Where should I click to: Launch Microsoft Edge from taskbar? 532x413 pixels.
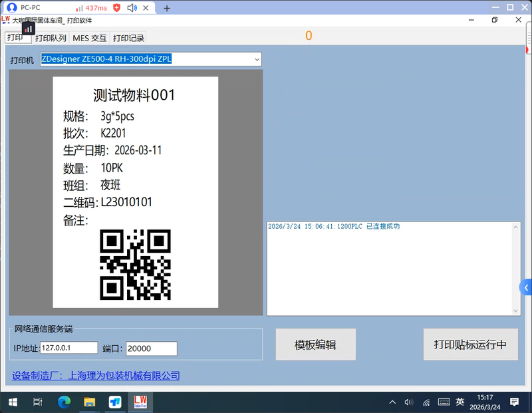64,402
